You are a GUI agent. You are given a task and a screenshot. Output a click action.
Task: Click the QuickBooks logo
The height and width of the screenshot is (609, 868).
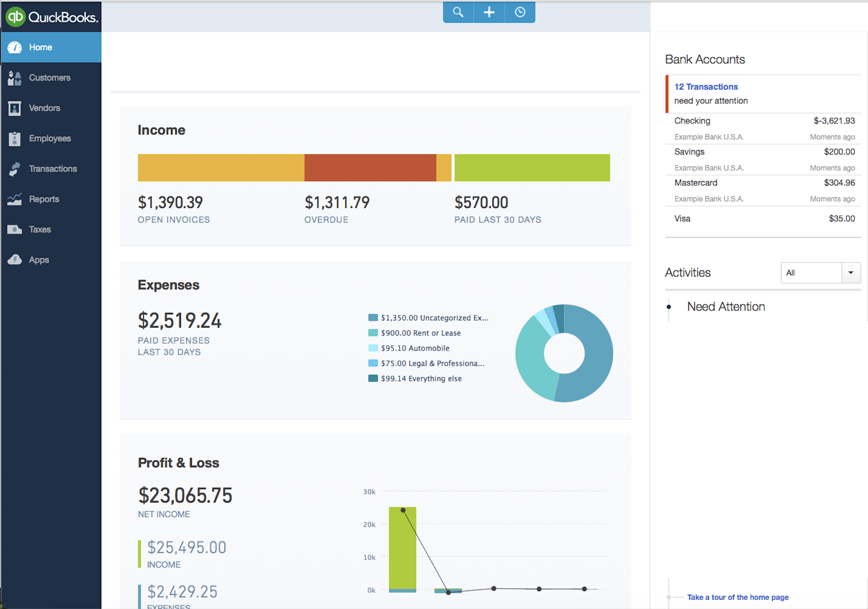tap(51, 17)
